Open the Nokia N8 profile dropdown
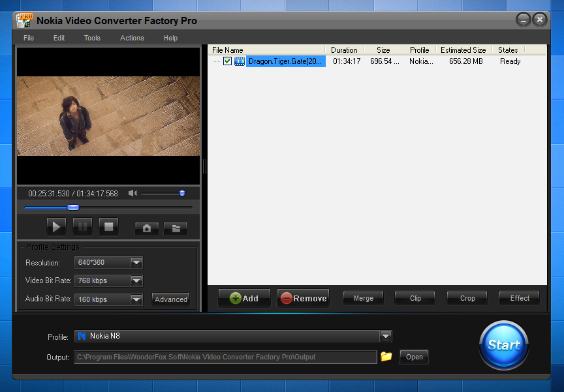564x392 pixels. [386, 337]
